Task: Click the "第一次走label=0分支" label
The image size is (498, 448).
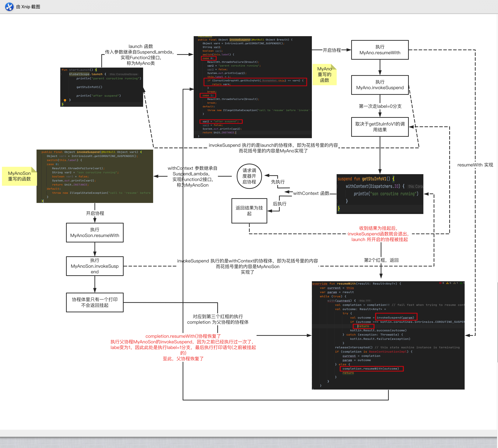Action: coord(380,106)
